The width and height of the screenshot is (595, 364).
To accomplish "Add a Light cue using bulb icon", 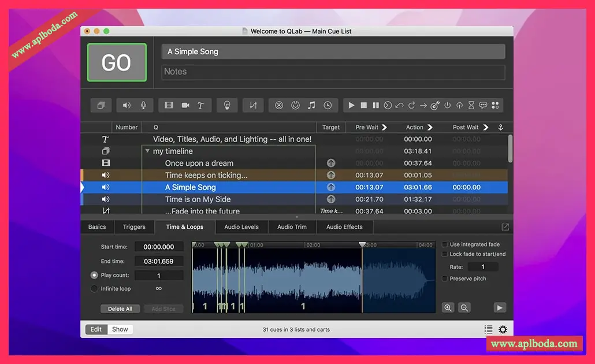I will 227,105.
